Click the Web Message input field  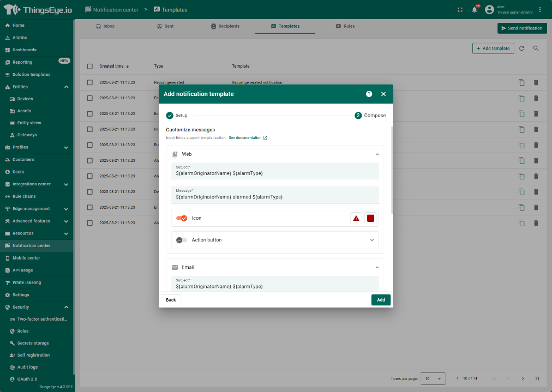pos(275,197)
